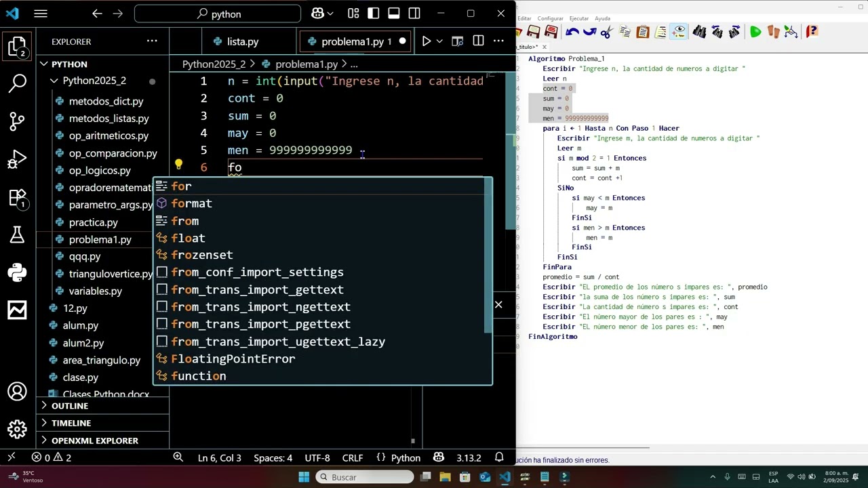Click the python search box in title bar
Screen dimensions: 868x488
pyautogui.click(x=218, y=14)
